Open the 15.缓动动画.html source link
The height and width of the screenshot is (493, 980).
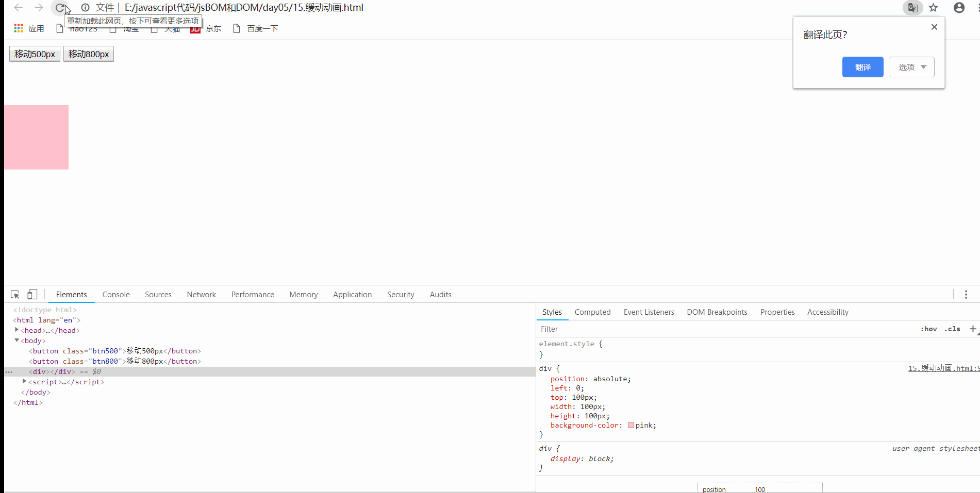pyautogui.click(x=943, y=368)
